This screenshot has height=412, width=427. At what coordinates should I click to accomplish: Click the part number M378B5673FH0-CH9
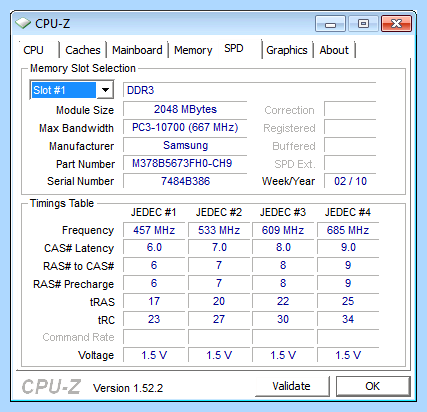point(185,163)
